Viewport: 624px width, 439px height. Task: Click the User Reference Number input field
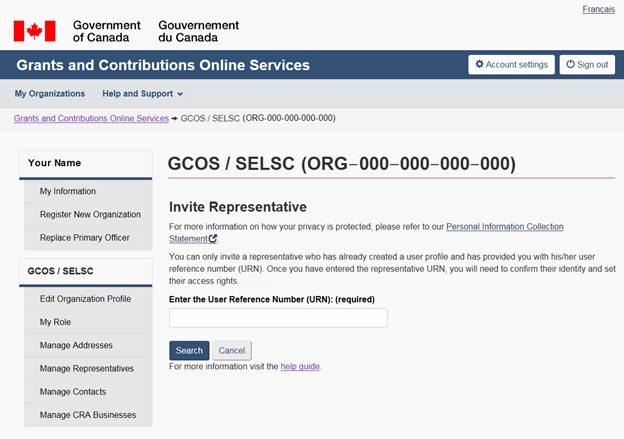tap(278, 318)
